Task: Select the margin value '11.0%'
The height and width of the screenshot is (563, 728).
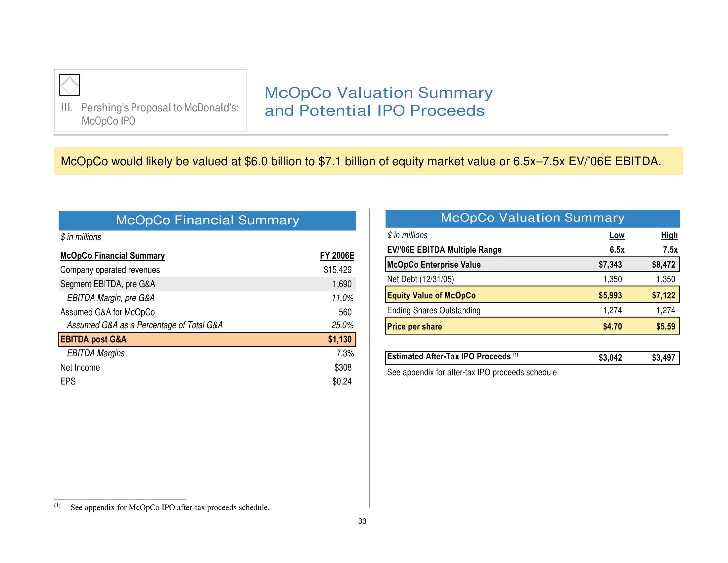Action: pos(342,298)
